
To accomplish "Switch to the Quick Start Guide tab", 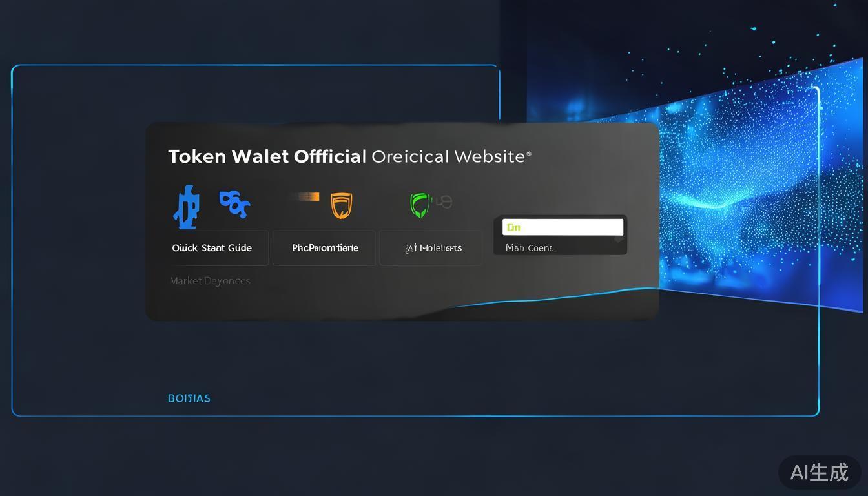I will tap(212, 247).
